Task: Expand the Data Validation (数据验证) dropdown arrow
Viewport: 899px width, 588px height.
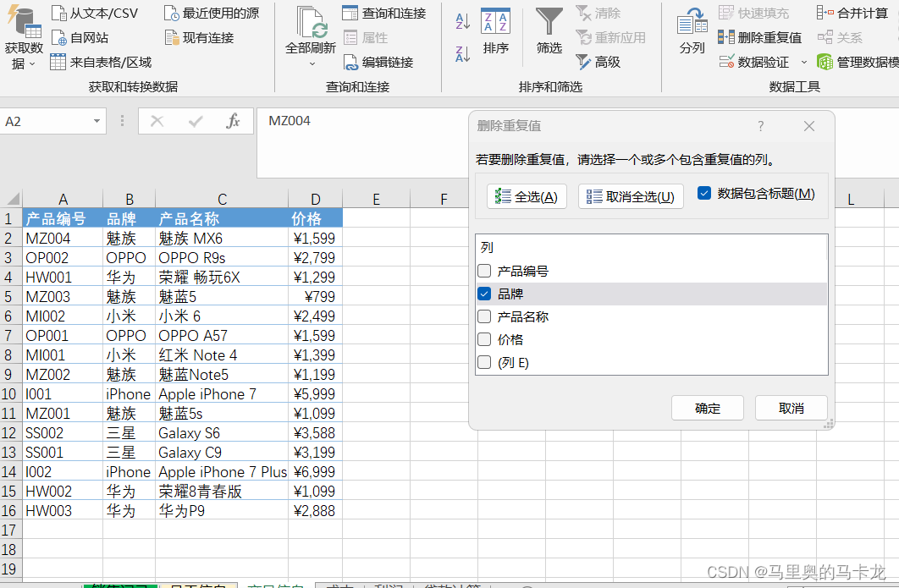Action: 804,62
